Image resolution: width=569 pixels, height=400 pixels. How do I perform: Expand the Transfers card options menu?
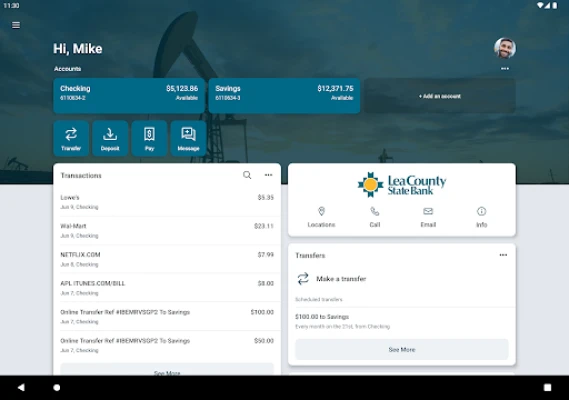click(503, 255)
